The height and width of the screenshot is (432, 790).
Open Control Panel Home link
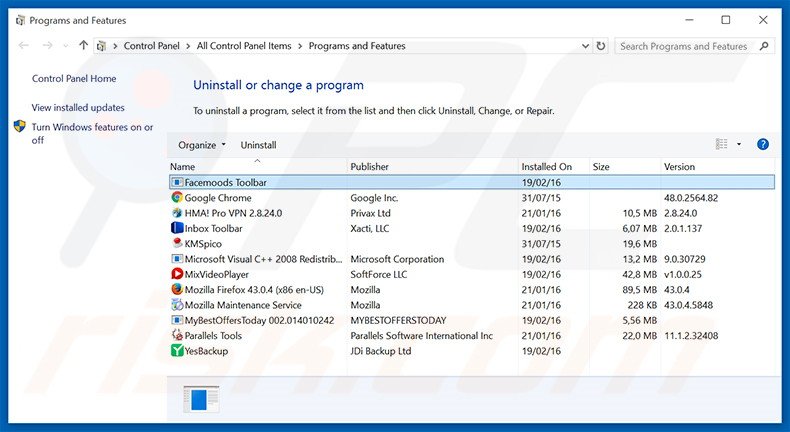(x=74, y=79)
